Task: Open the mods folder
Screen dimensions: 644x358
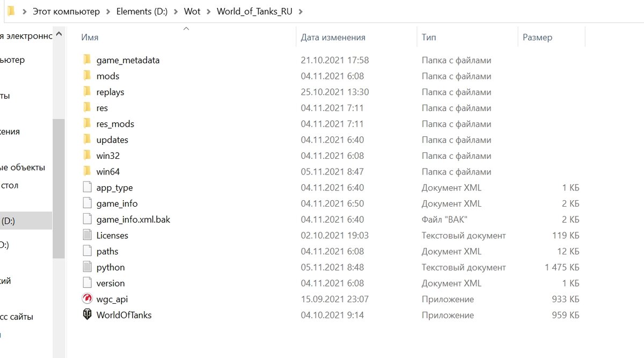Action: (107, 76)
